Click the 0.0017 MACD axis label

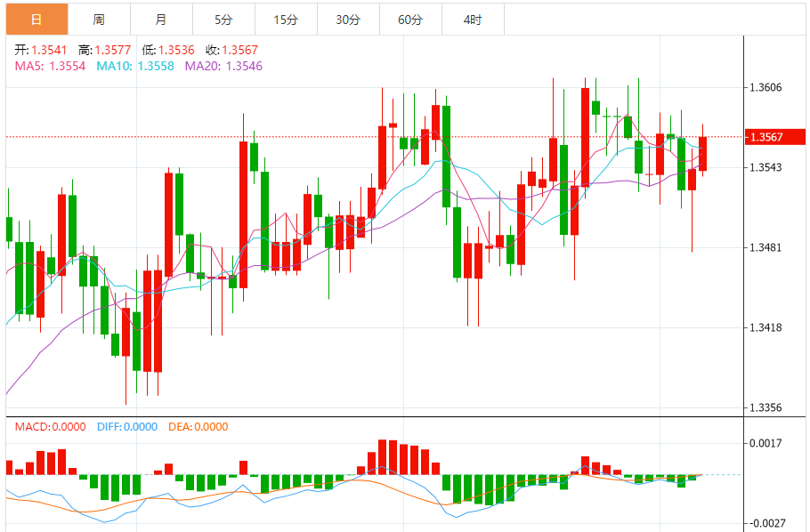766,443
